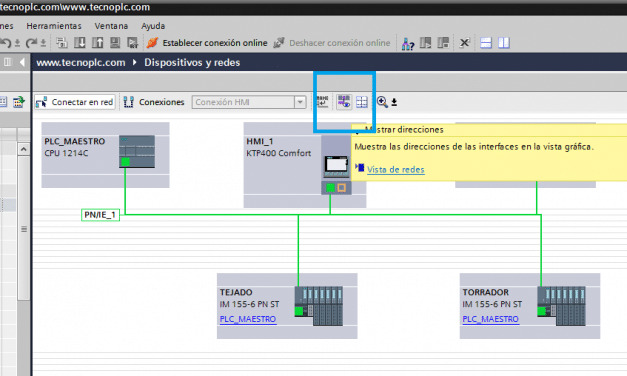
Task: Open the zoom level dropdown arrow
Action: (394, 102)
